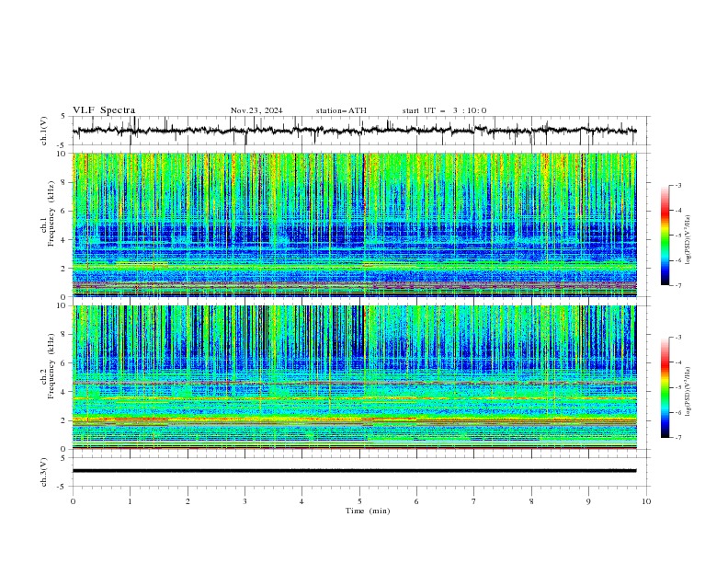Click the ch.1 voltage waveform trace

point(354,131)
